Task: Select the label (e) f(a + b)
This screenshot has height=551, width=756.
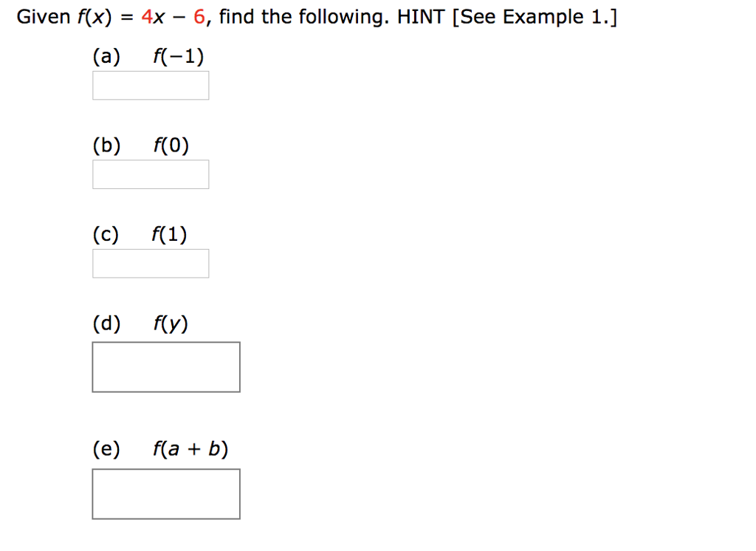Action: (159, 448)
